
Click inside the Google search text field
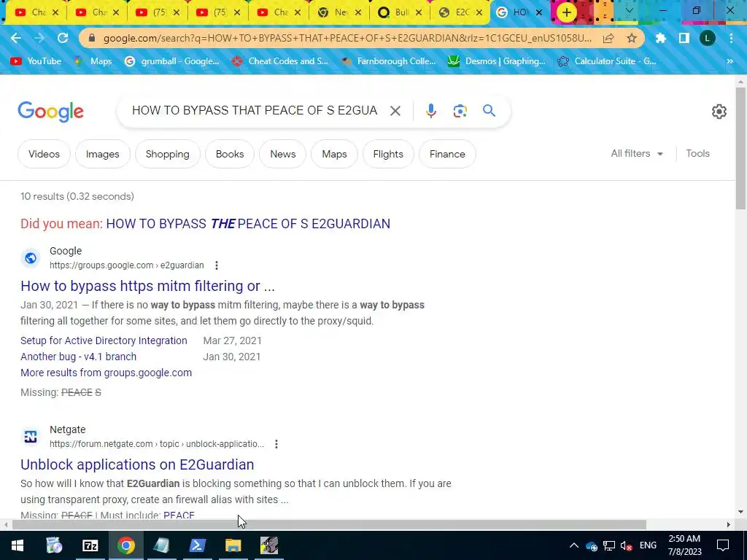tap(255, 111)
